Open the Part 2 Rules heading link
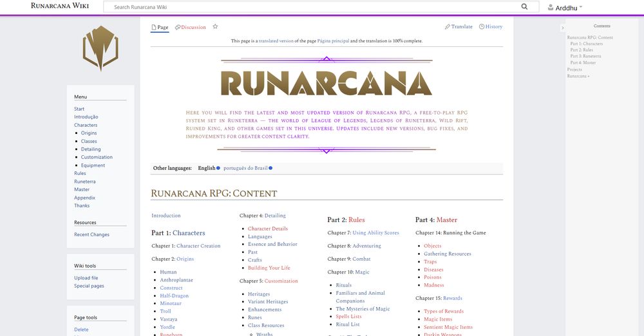Screen dimensions: 644x336 (357, 219)
